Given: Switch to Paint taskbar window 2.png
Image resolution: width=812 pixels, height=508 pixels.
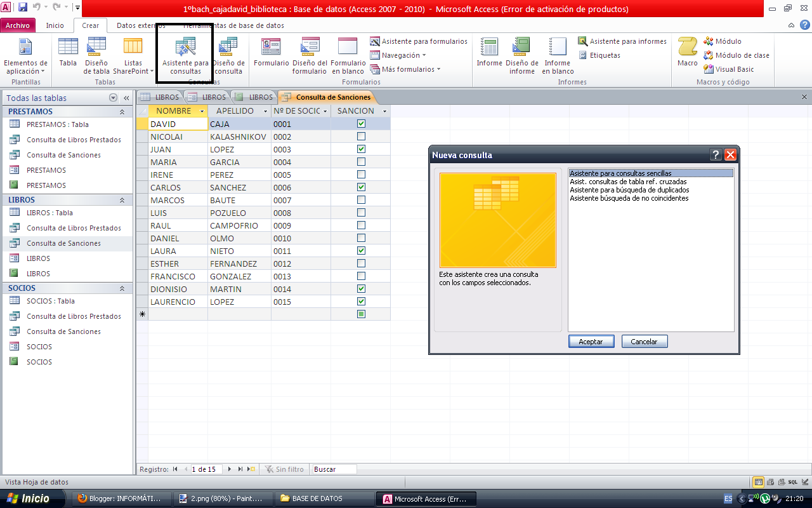Looking at the screenshot, I should [225, 498].
